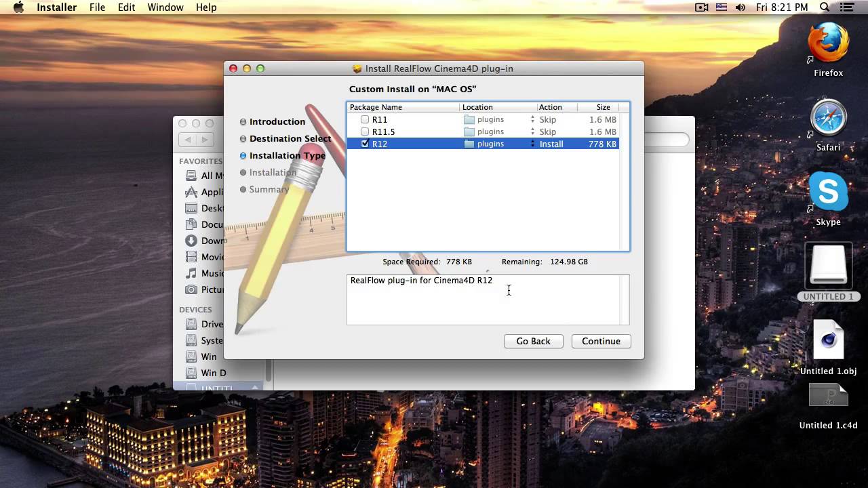Open the Edit menu
Viewport: 868px width, 488px height.
[126, 7]
